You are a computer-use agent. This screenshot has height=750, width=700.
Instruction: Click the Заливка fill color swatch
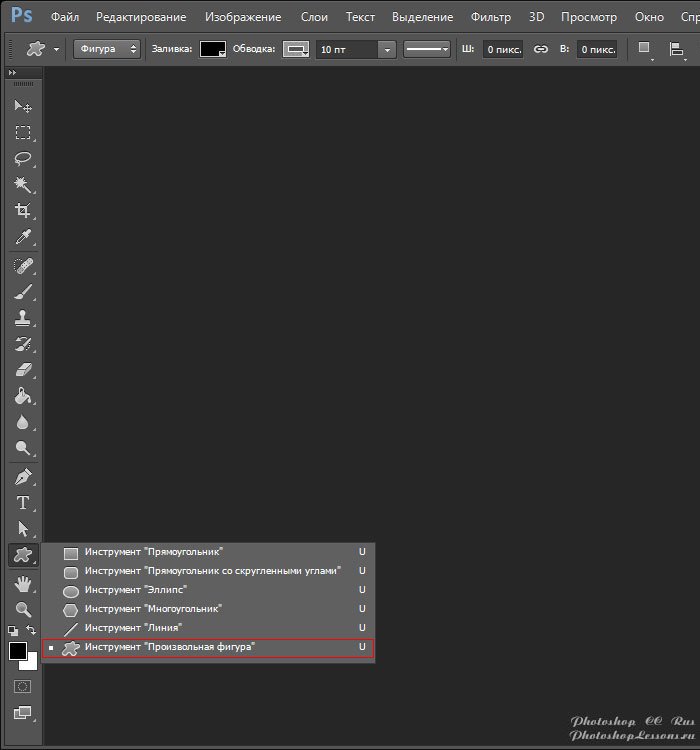[x=212, y=49]
